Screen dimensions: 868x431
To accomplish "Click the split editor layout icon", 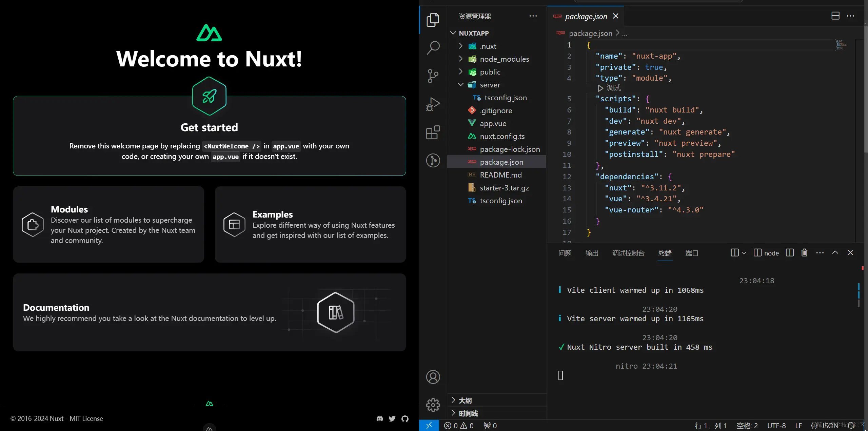I will [835, 16].
